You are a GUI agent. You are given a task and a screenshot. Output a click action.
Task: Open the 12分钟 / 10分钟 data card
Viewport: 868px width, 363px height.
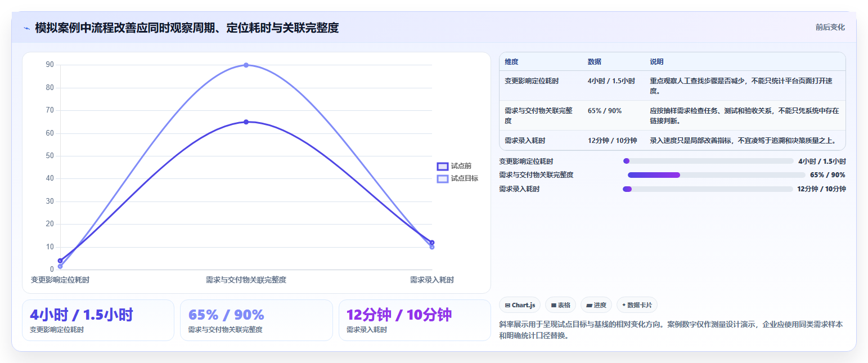click(x=415, y=320)
